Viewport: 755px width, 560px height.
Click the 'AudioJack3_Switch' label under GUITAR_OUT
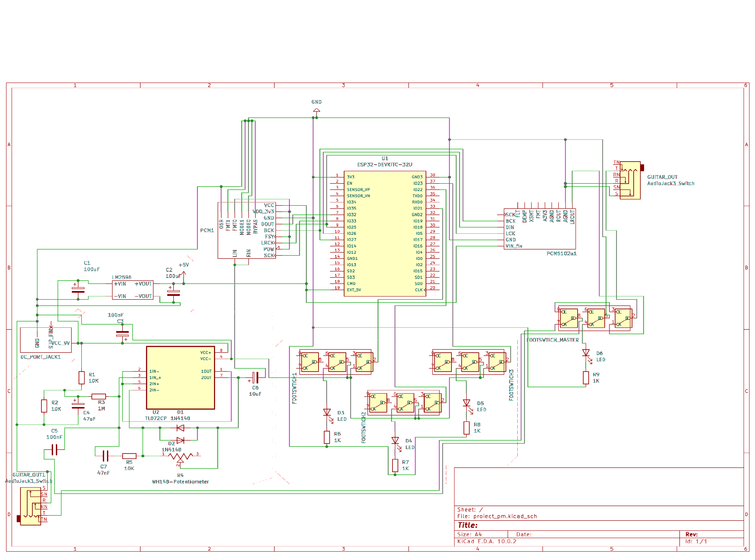tap(671, 183)
